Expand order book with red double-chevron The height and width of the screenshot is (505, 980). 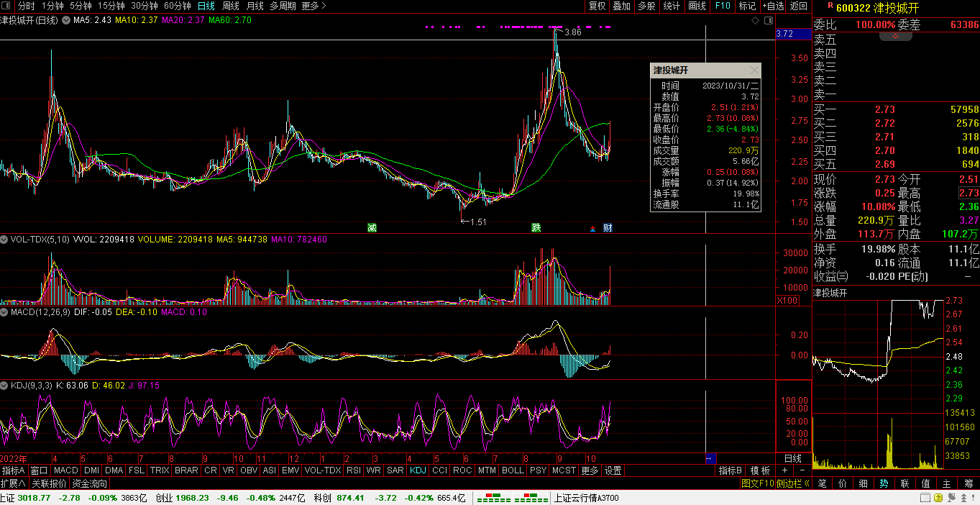[x=895, y=35]
